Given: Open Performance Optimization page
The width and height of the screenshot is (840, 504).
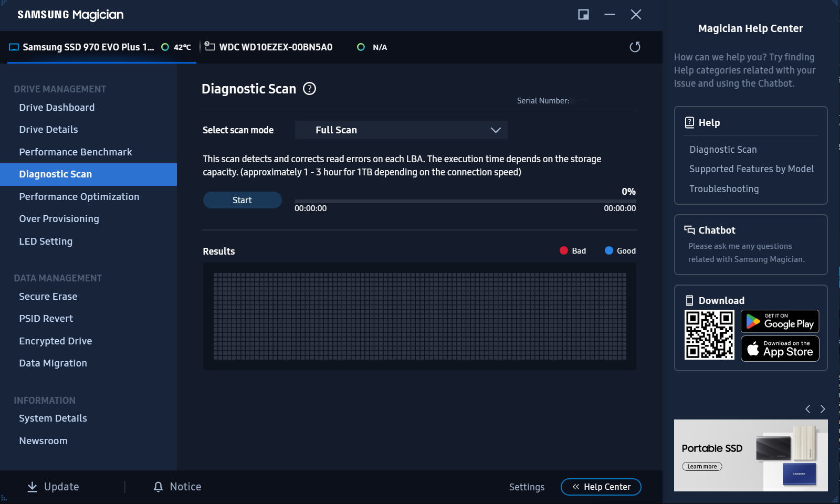Looking at the screenshot, I should pyautogui.click(x=79, y=197).
